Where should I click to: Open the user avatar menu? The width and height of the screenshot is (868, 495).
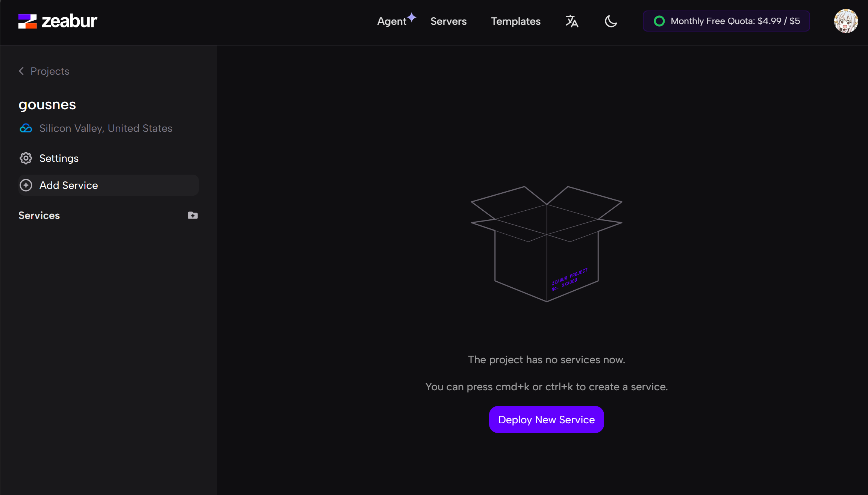tap(846, 21)
